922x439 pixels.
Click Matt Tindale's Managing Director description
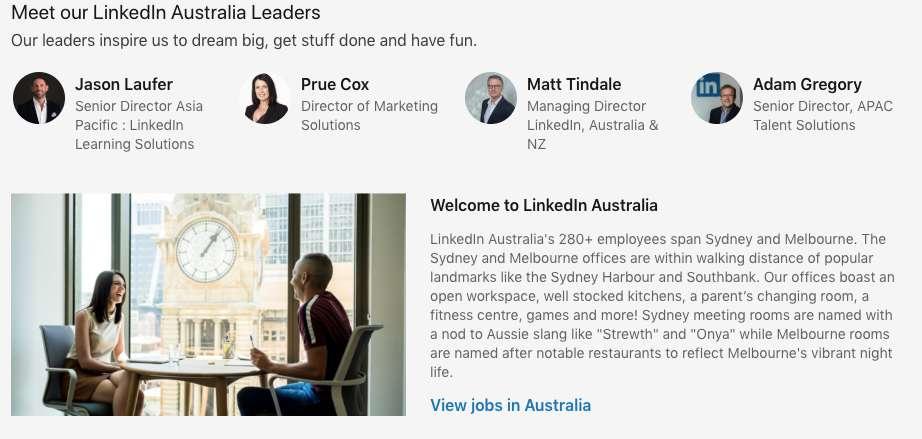point(592,125)
